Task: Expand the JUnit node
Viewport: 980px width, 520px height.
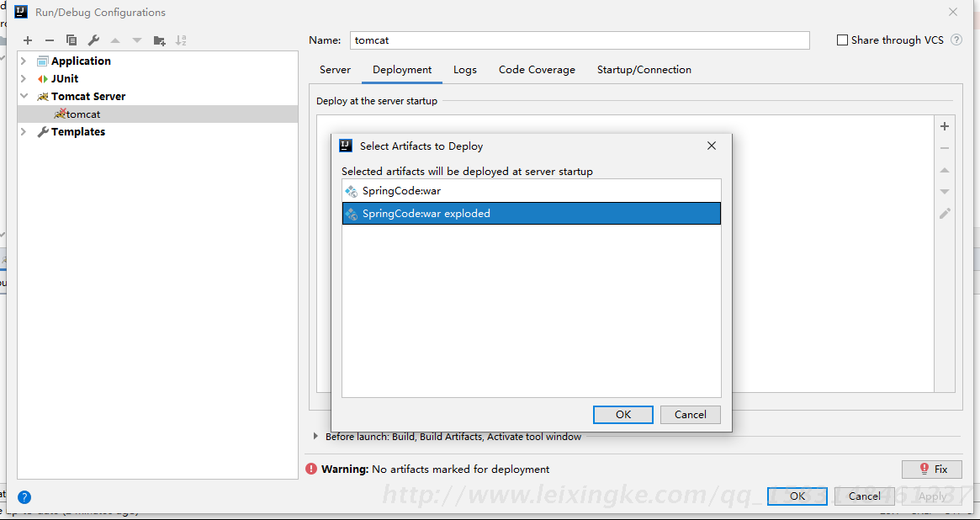Action: (x=24, y=79)
